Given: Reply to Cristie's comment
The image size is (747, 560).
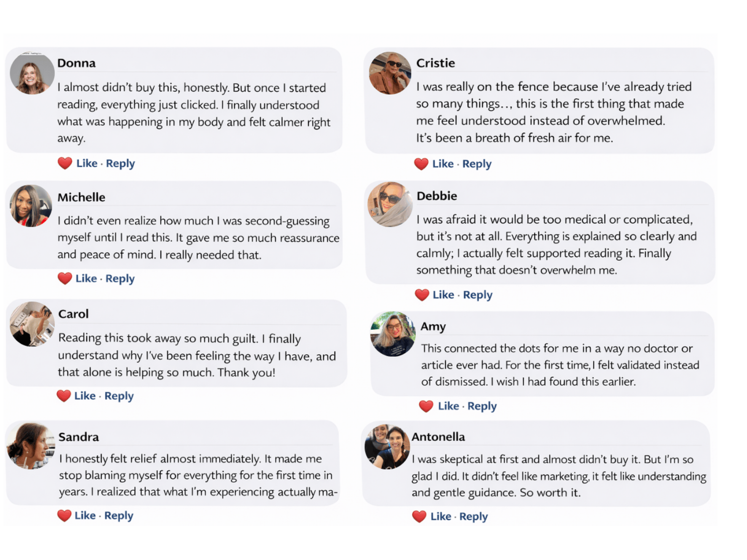Looking at the screenshot, I should tap(477, 164).
